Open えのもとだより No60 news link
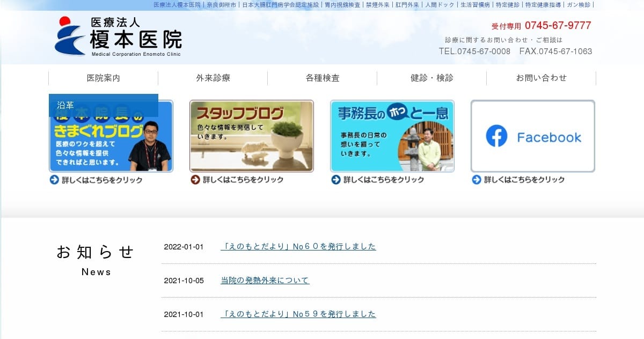 (298, 247)
